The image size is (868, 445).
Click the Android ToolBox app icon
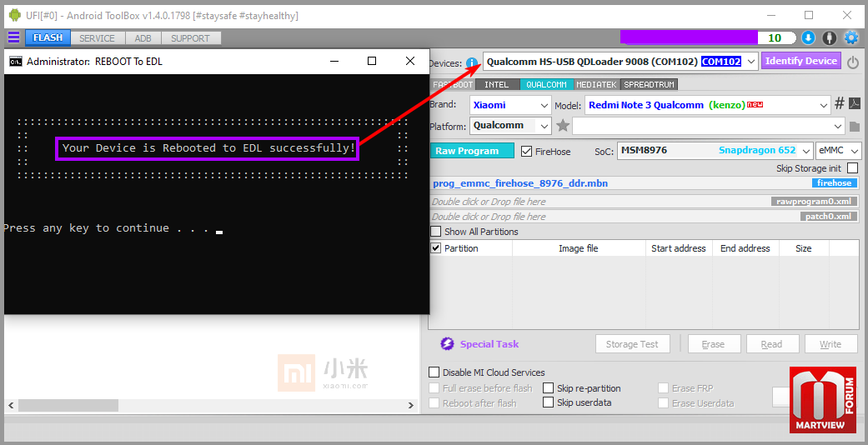tap(15, 16)
